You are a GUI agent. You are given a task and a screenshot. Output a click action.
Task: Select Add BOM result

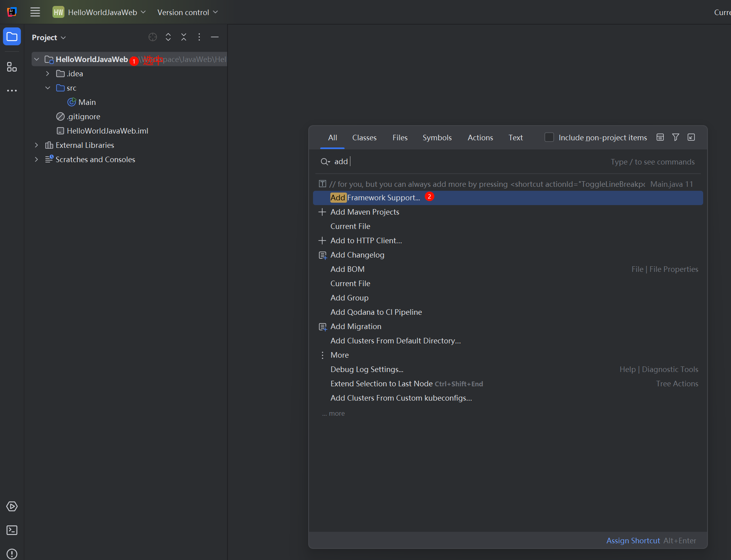[x=508, y=269]
